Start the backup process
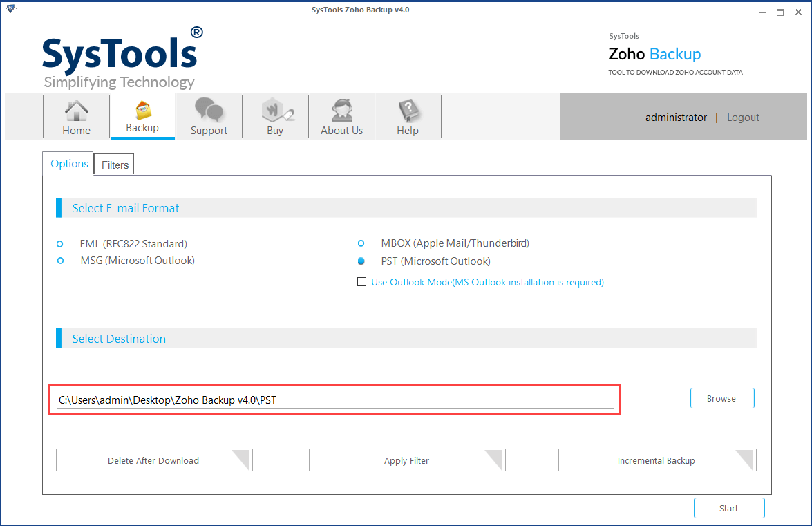Image resolution: width=812 pixels, height=526 pixels. (728, 508)
